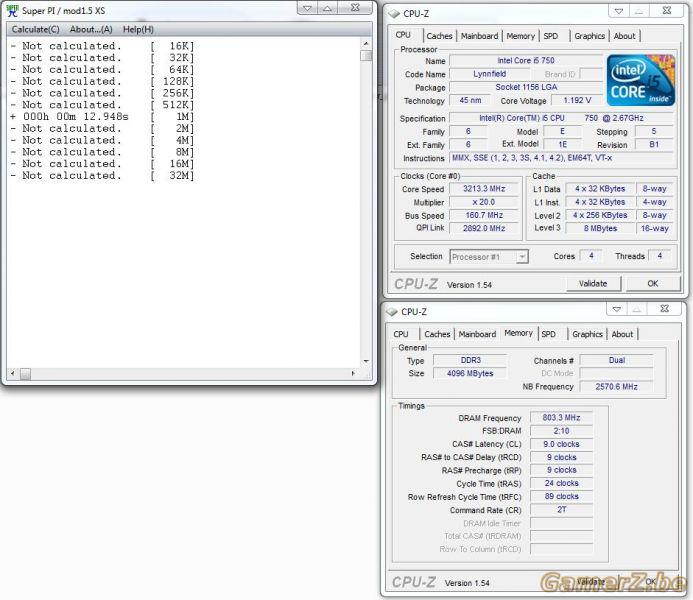Click the CPU-Z icon in the top CPU-Z window title bar

394,14
